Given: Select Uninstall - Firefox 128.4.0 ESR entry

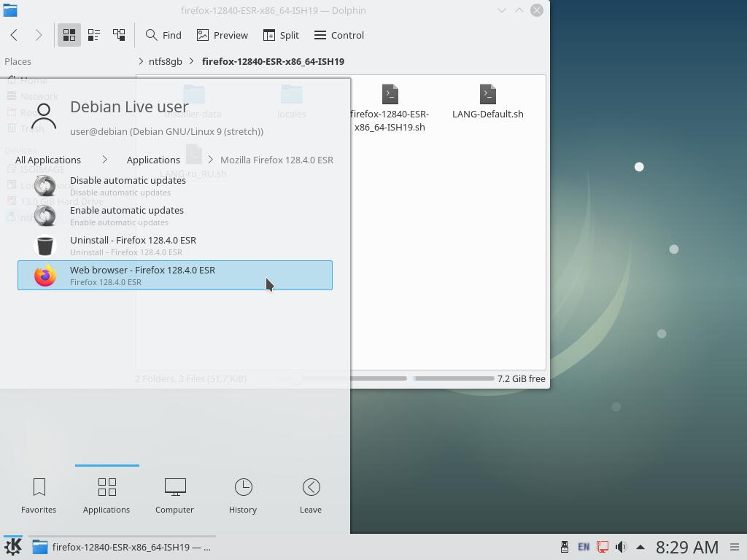Looking at the screenshot, I should (175, 246).
